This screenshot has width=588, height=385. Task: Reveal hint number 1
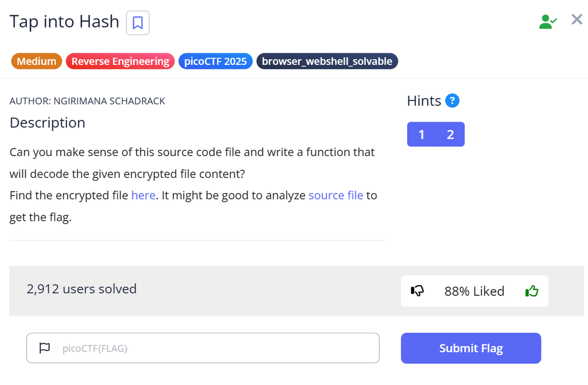point(421,135)
